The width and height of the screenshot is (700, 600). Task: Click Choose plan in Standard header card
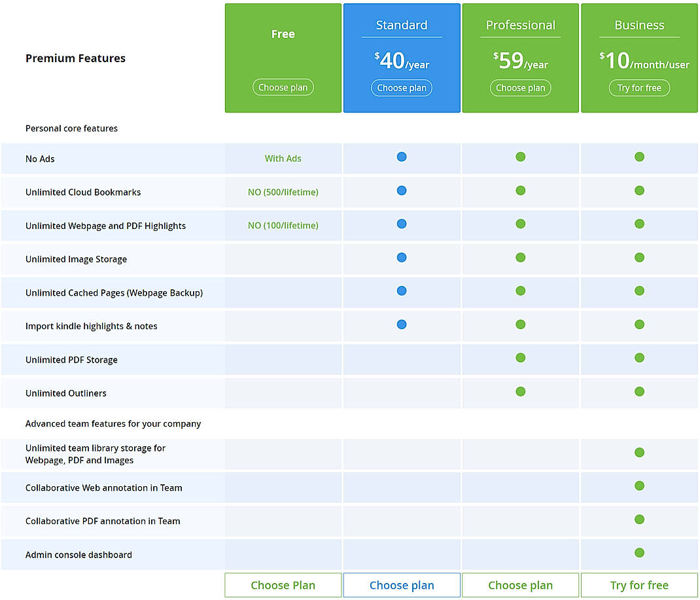click(x=401, y=88)
